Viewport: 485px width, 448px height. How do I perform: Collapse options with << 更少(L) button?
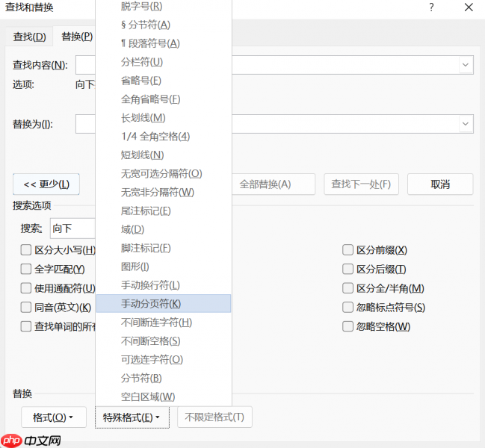pos(46,184)
